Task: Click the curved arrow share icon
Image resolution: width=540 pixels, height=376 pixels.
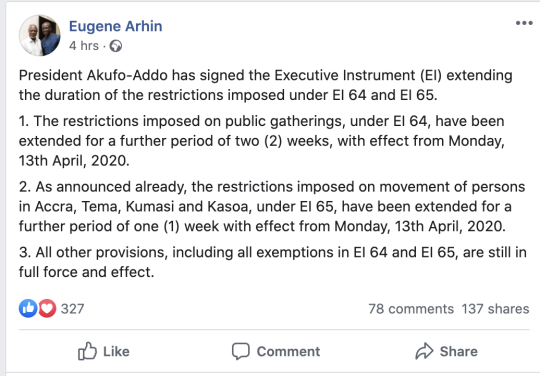Action: pyautogui.click(x=424, y=351)
